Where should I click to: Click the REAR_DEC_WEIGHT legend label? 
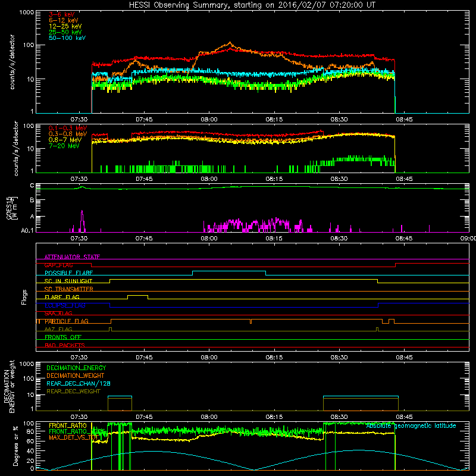[x=73, y=392]
